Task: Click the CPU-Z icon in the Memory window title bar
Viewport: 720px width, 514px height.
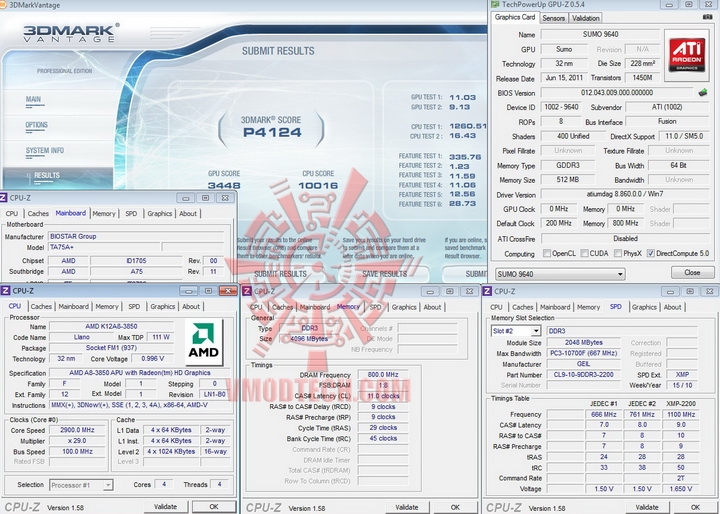Action: click(247, 291)
